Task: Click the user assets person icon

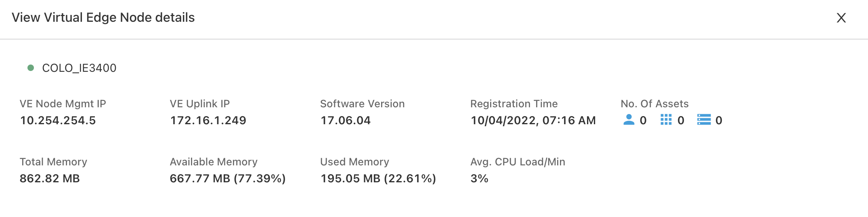Action: coord(629,120)
